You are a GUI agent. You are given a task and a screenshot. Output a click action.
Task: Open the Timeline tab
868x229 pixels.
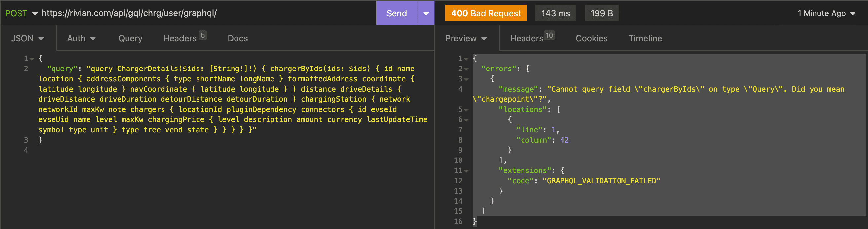[x=645, y=38]
